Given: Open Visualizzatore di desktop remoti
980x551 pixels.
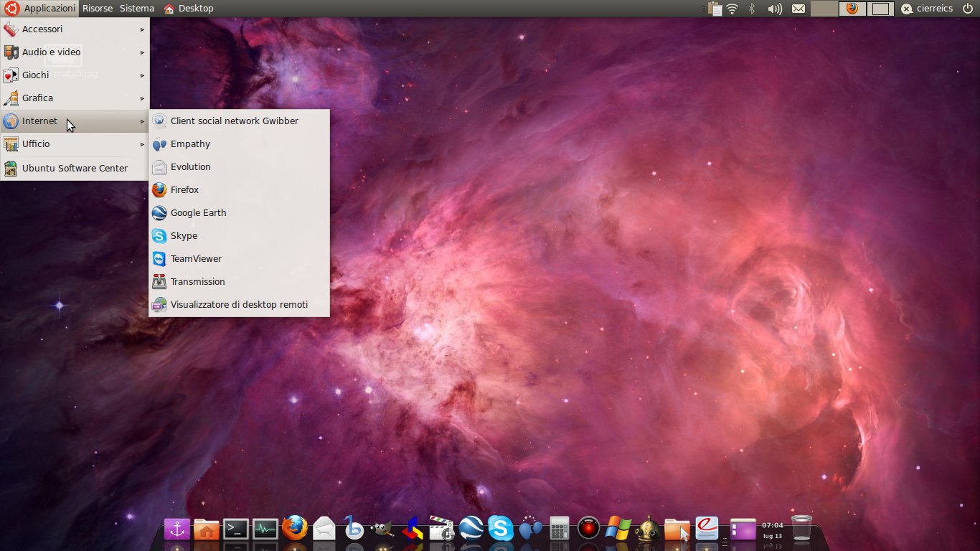Looking at the screenshot, I should (239, 305).
